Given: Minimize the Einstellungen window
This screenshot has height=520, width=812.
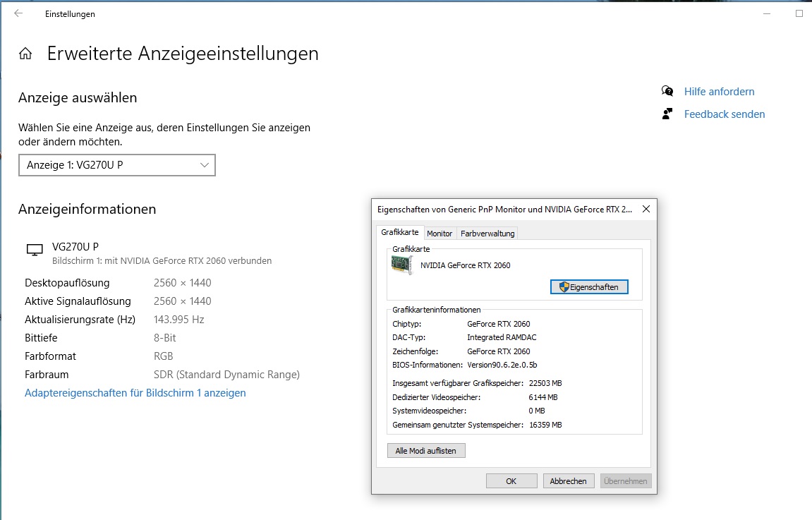Looking at the screenshot, I should pyautogui.click(x=767, y=13).
